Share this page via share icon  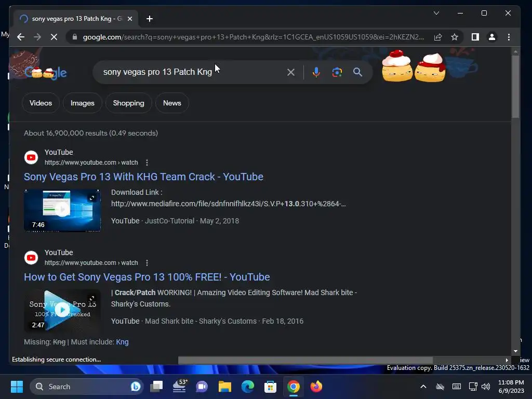(438, 37)
